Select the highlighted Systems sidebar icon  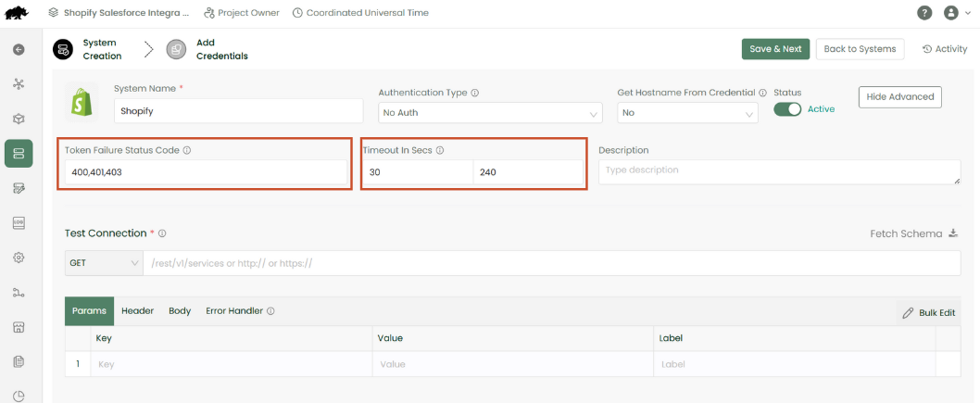pyautogui.click(x=19, y=154)
